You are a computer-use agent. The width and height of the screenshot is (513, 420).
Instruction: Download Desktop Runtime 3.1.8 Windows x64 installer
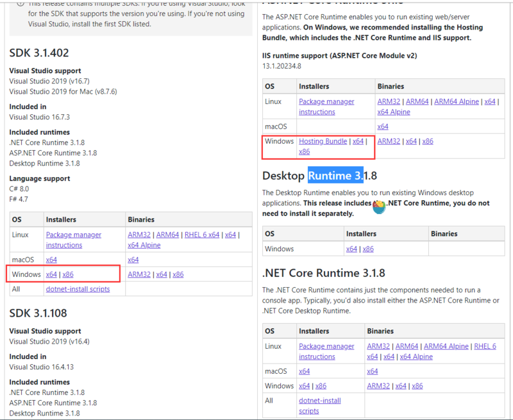pyautogui.click(x=351, y=249)
